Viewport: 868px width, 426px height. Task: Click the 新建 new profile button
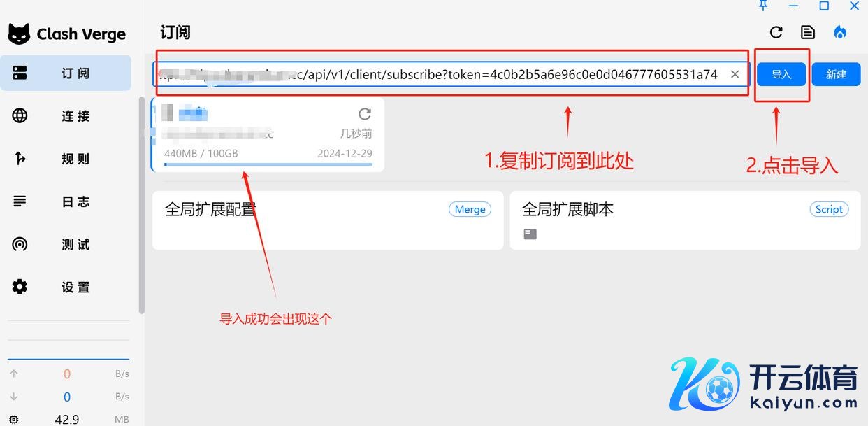[x=836, y=74]
